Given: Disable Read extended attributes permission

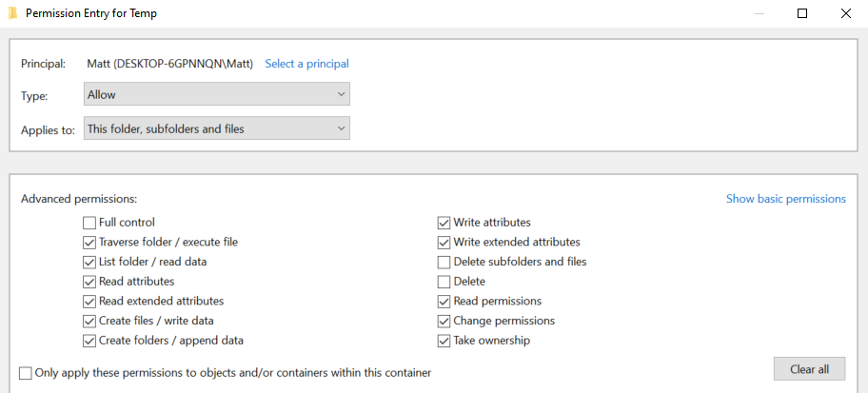Looking at the screenshot, I should click(x=89, y=301).
